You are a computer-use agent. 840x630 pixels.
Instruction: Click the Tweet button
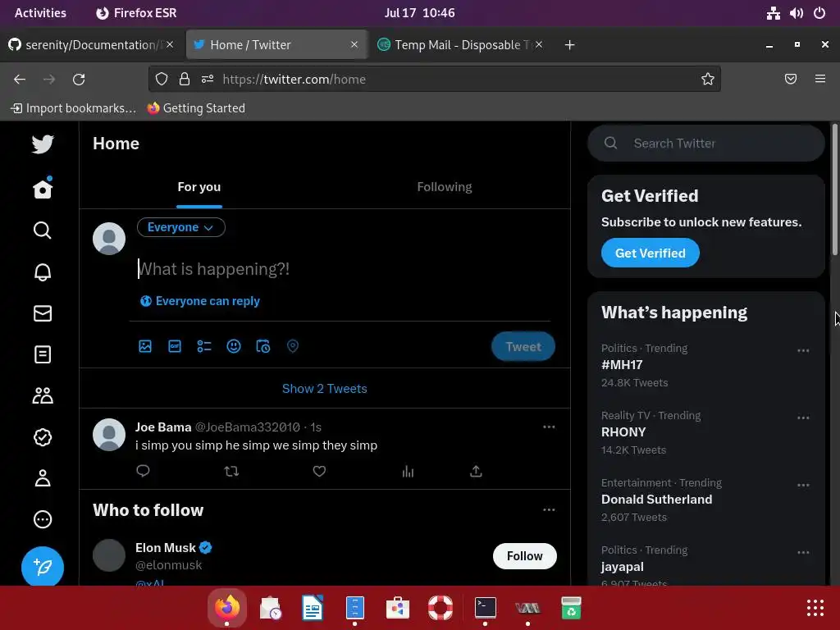click(x=523, y=347)
